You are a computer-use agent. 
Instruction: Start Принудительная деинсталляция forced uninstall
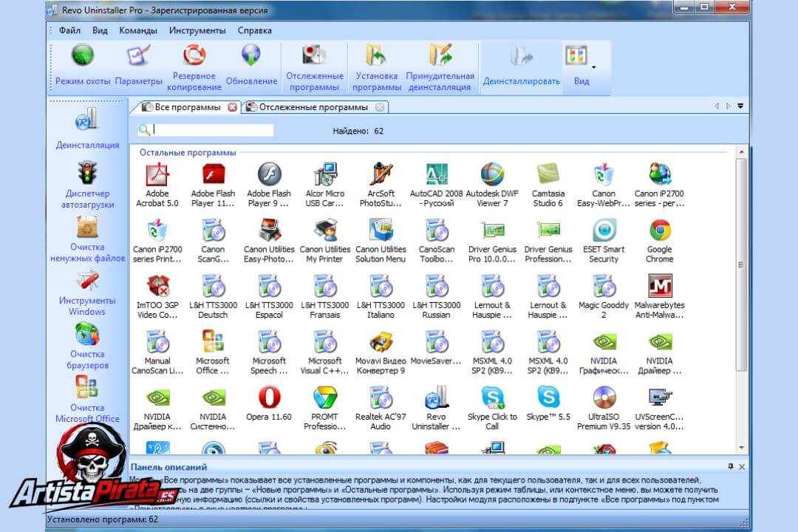point(440,68)
